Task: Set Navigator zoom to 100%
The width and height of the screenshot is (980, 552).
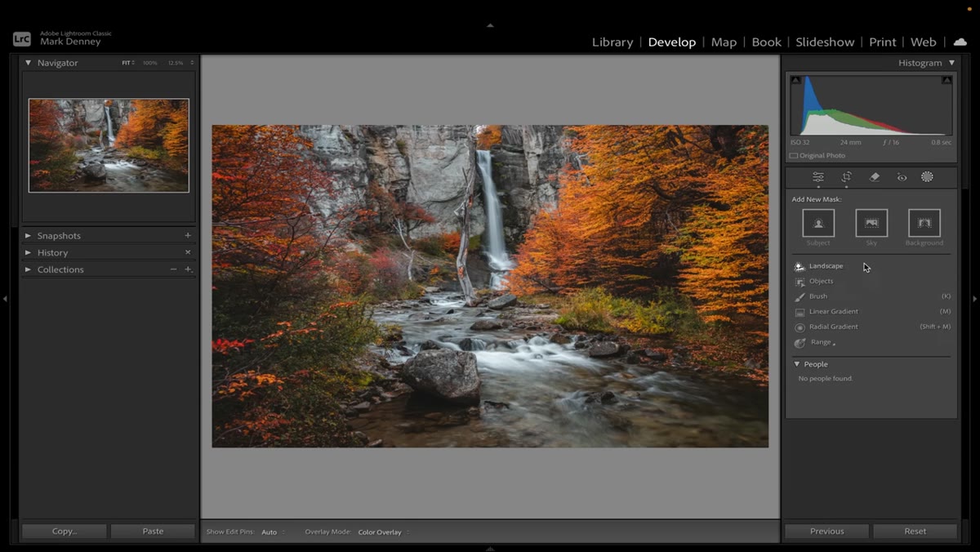Action: click(150, 63)
